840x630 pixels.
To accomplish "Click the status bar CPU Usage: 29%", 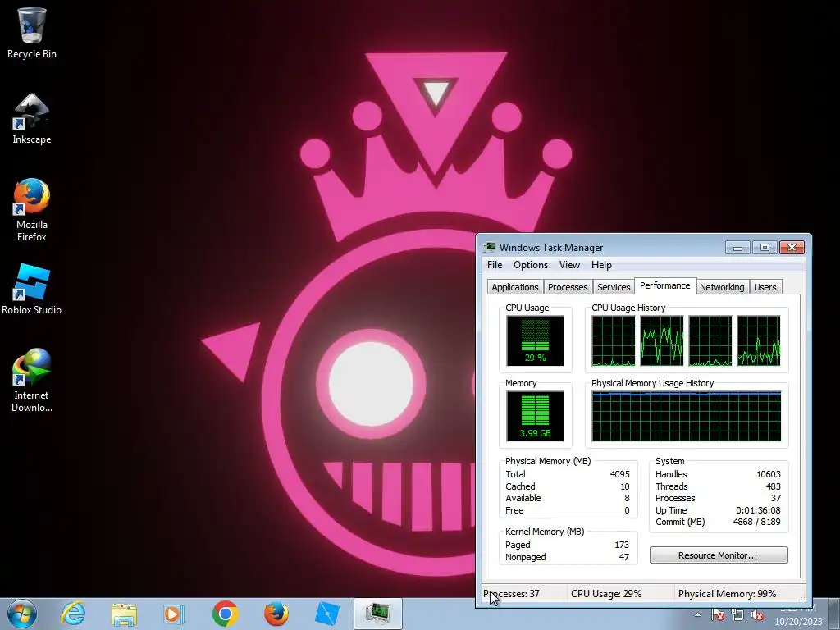I will (x=606, y=594).
